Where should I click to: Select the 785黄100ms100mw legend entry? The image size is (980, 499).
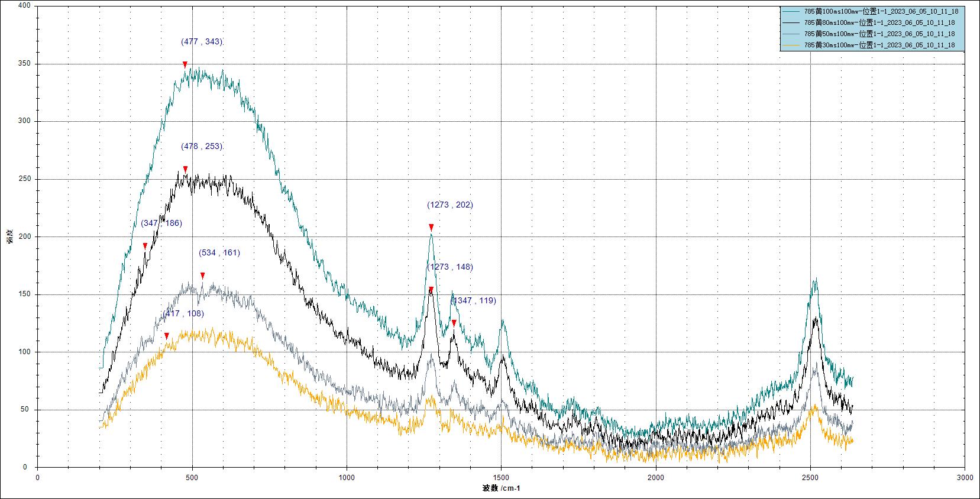[x=879, y=11]
